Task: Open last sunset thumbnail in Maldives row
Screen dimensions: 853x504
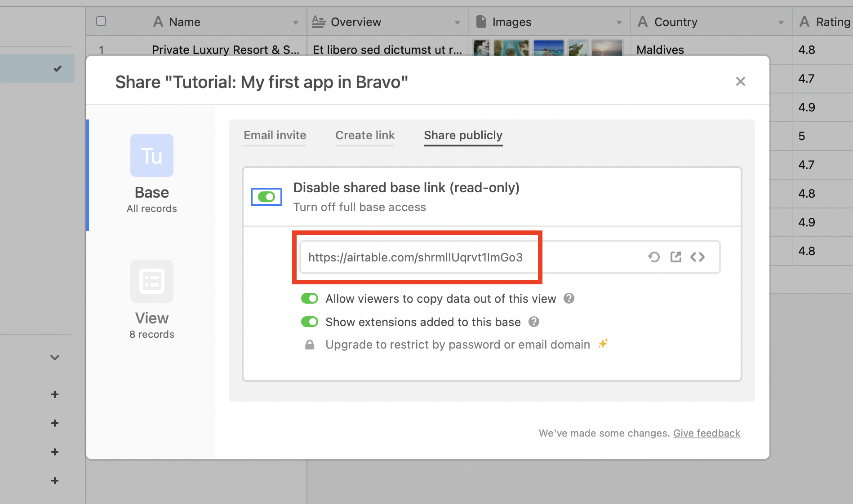Action: (x=607, y=48)
